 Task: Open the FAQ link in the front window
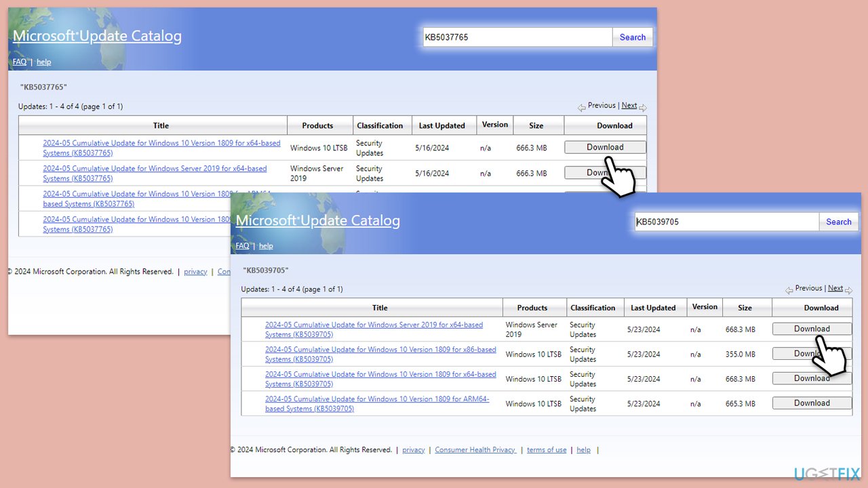click(x=242, y=246)
